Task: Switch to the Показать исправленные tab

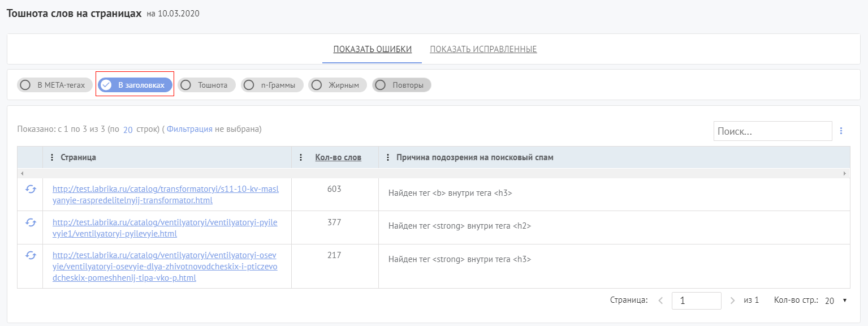Action: [483, 49]
